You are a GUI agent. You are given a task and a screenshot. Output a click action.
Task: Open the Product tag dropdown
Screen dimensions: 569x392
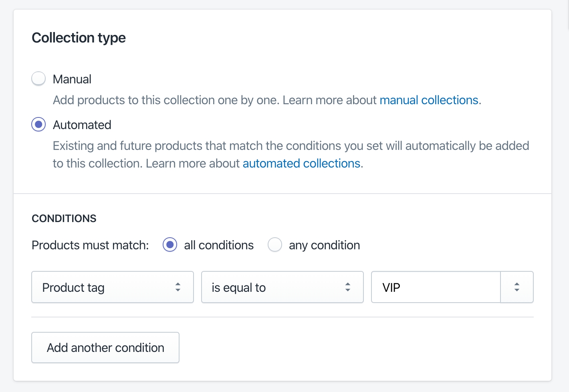[x=113, y=287]
